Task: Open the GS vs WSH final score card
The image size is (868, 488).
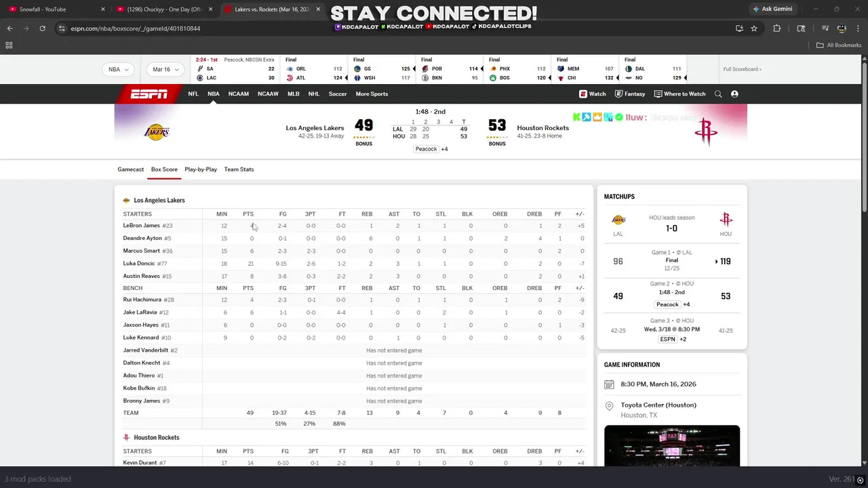Action: pos(382,69)
